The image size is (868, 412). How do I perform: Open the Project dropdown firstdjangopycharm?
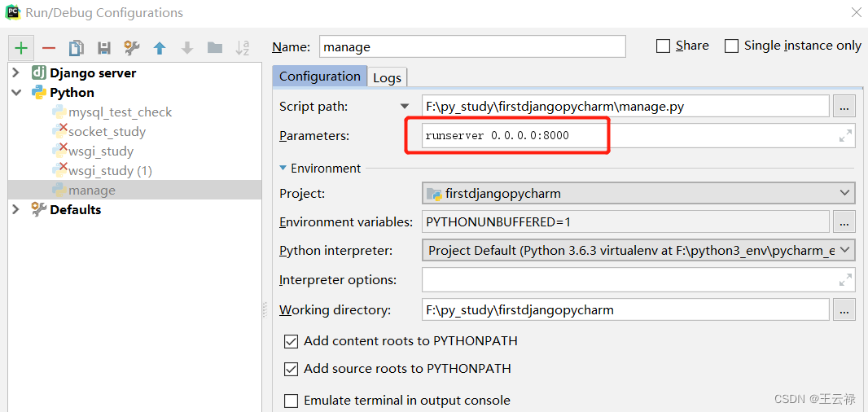638,193
